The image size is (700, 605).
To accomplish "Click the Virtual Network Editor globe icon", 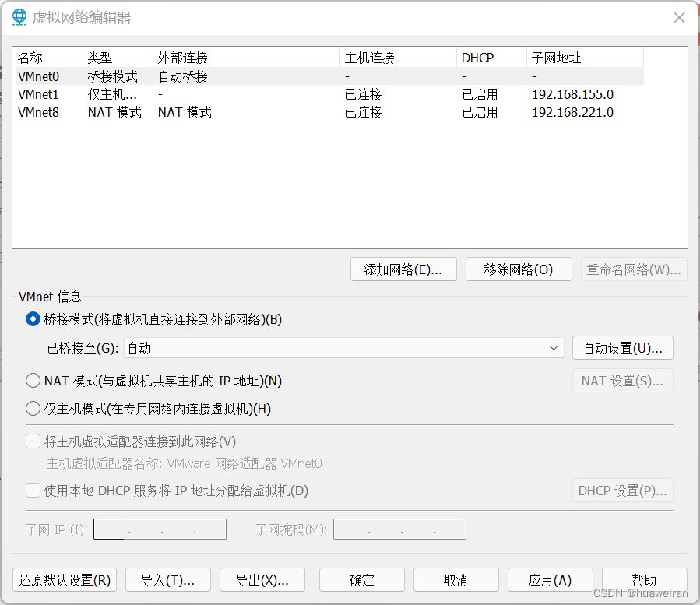I will 19,17.
